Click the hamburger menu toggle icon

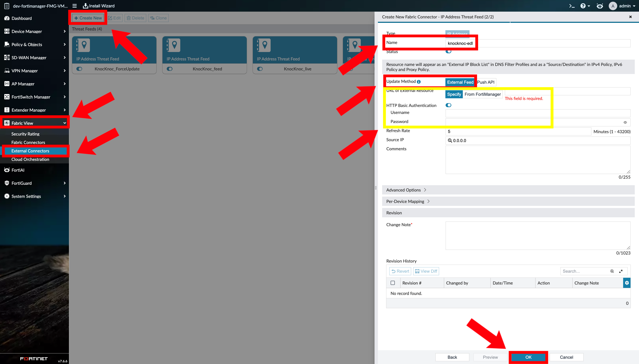tap(74, 6)
